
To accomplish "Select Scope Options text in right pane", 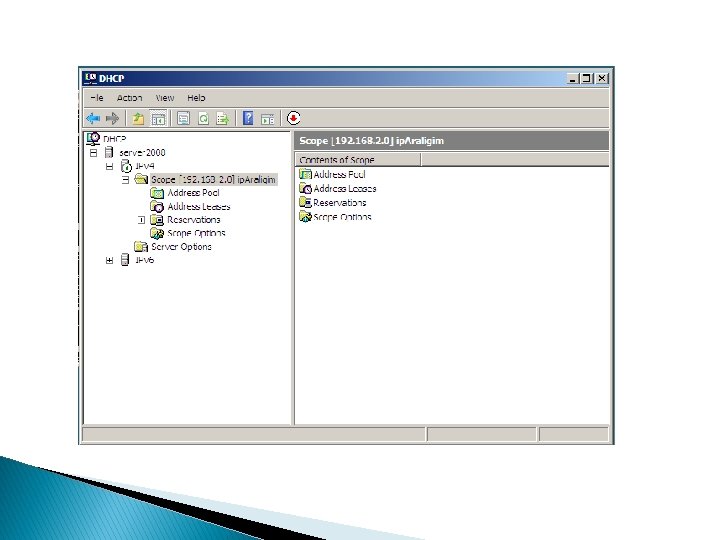I will (x=342, y=217).
